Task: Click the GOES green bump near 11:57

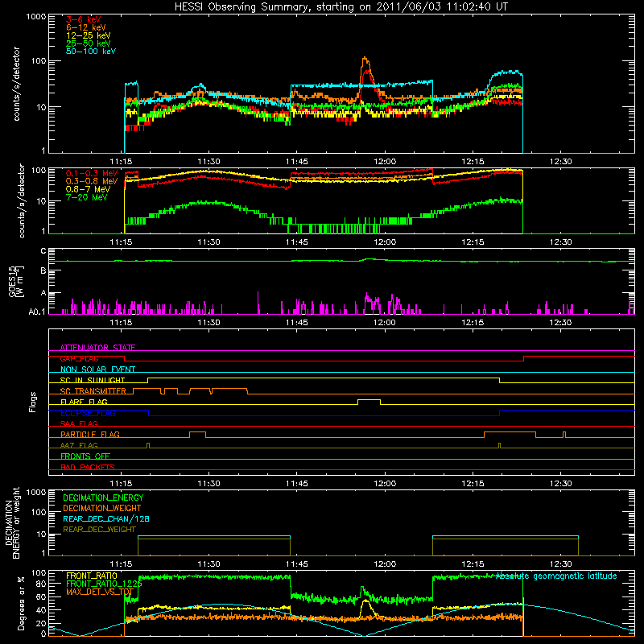Action: tap(369, 259)
